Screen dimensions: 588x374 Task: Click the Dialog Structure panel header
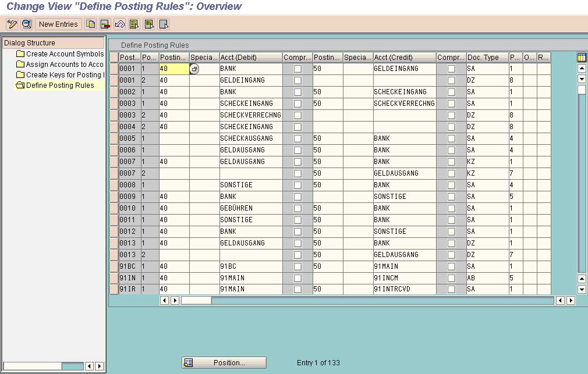point(53,42)
